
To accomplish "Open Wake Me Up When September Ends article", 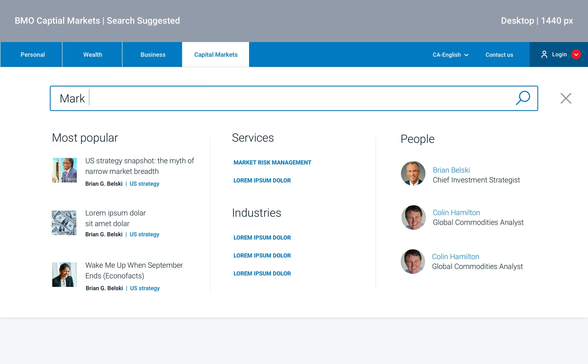I will [x=134, y=270].
